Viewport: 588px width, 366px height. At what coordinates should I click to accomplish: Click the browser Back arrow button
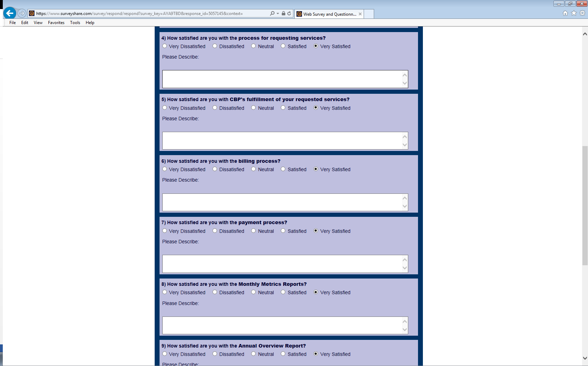[10, 13]
